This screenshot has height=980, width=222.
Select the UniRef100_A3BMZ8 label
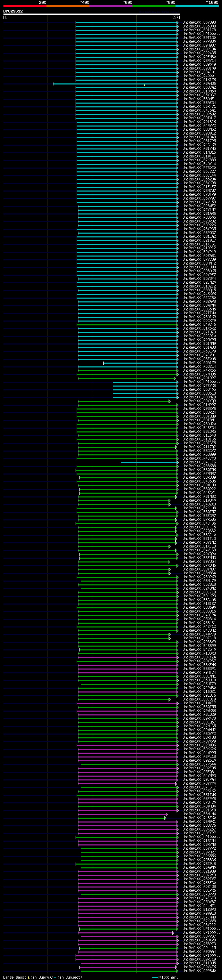pyautogui.click(x=199, y=397)
